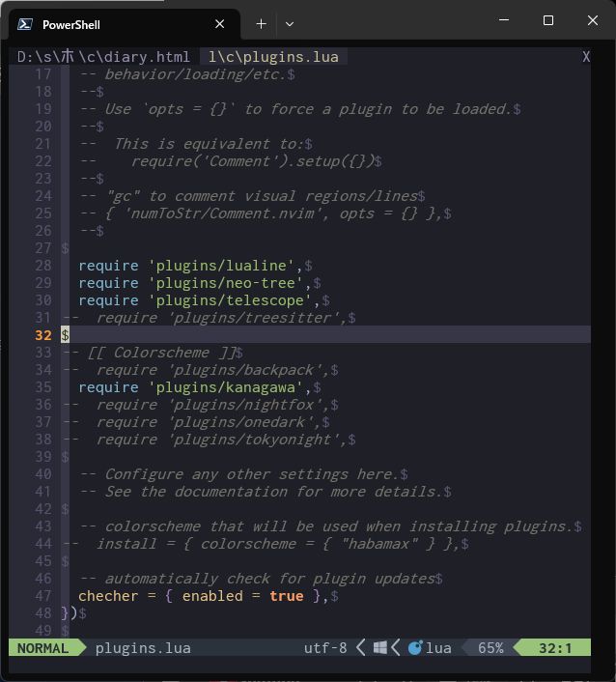The width and height of the screenshot is (616, 682).
Task: Minimize the terminal window
Action: tap(503, 20)
